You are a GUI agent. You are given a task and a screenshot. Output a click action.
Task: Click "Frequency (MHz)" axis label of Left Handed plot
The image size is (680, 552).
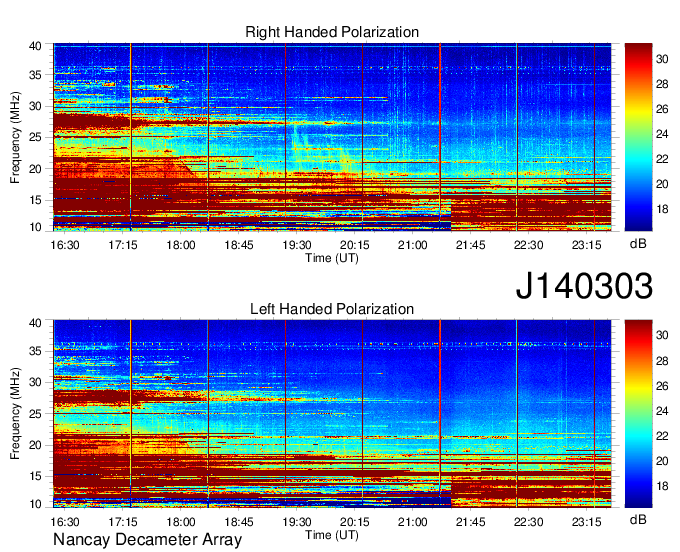(x=15, y=414)
